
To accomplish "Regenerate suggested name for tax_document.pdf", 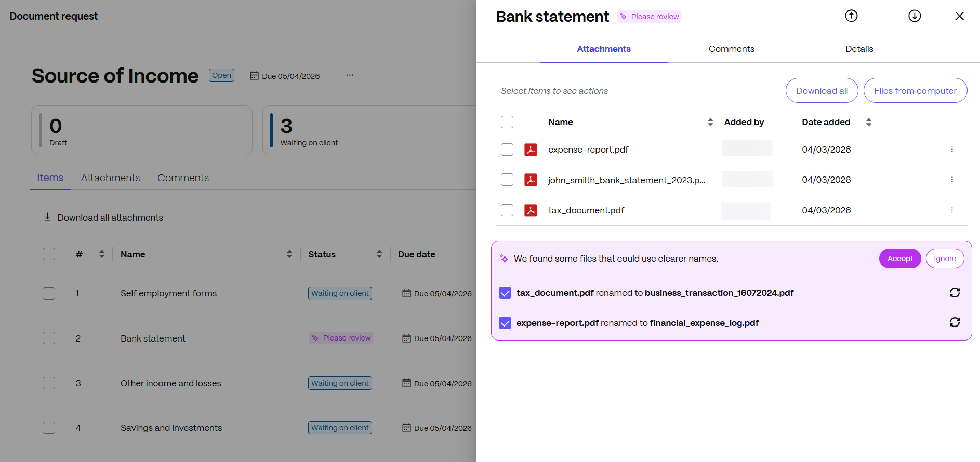I will click(x=955, y=293).
